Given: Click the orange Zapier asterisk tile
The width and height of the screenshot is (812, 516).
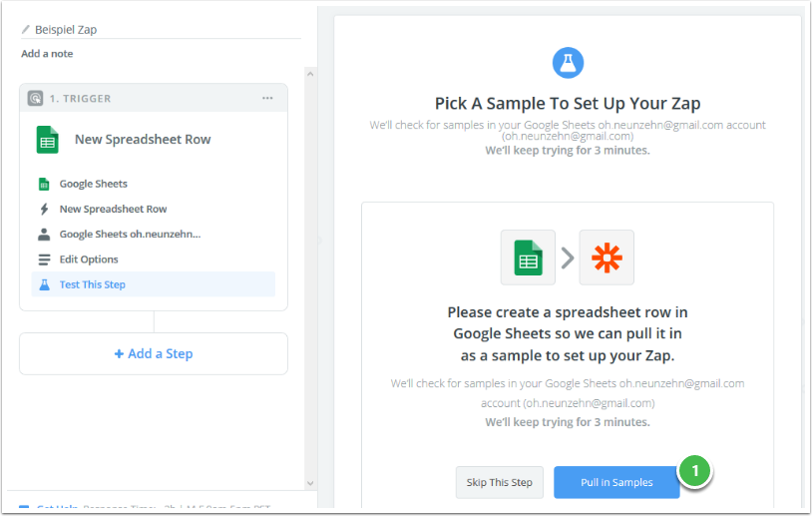Looking at the screenshot, I should (607, 258).
